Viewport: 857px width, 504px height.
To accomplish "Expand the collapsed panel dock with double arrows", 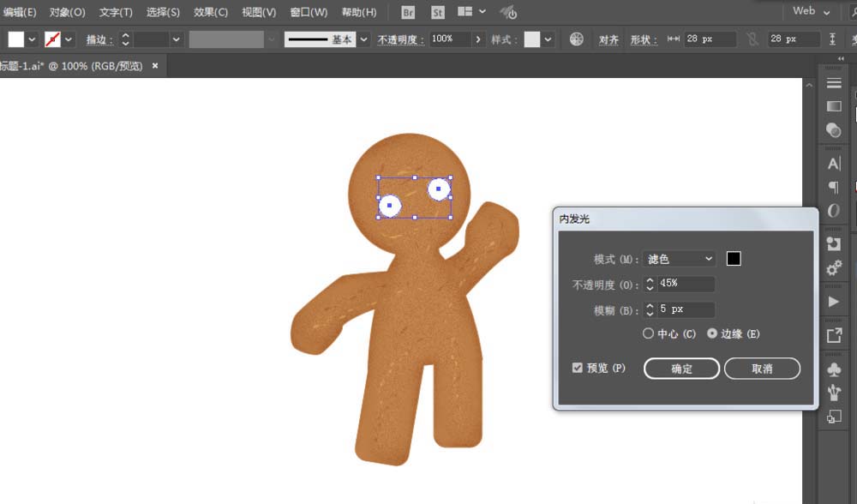I will coord(841,58).
